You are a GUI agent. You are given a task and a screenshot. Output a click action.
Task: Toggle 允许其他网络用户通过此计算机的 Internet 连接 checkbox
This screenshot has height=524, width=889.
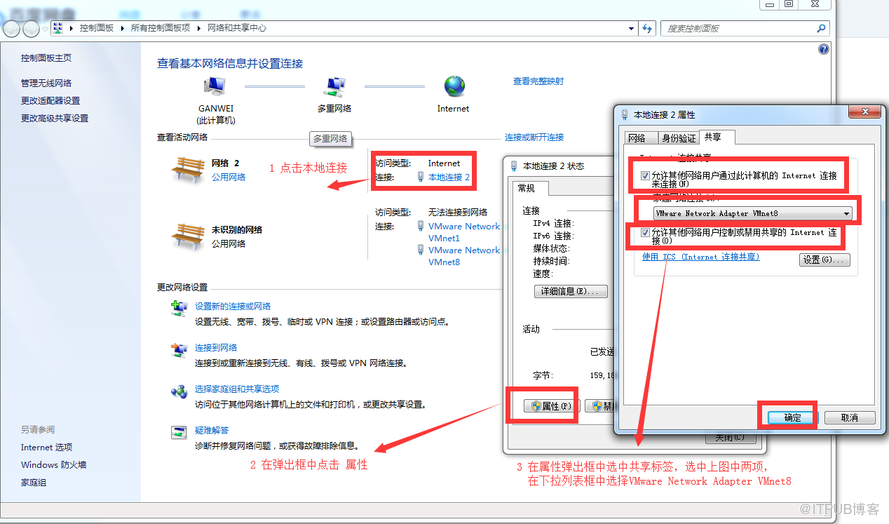coord(645,176)
